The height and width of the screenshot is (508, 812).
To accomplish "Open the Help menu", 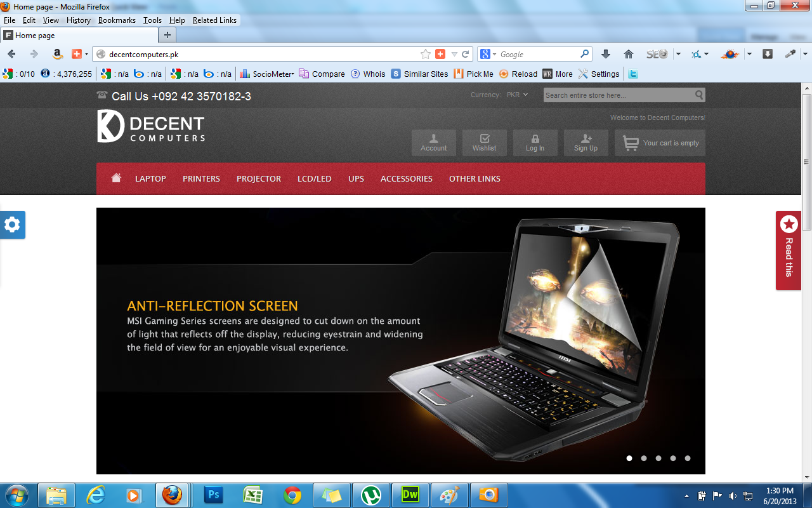I will click(x=177, y=20).
